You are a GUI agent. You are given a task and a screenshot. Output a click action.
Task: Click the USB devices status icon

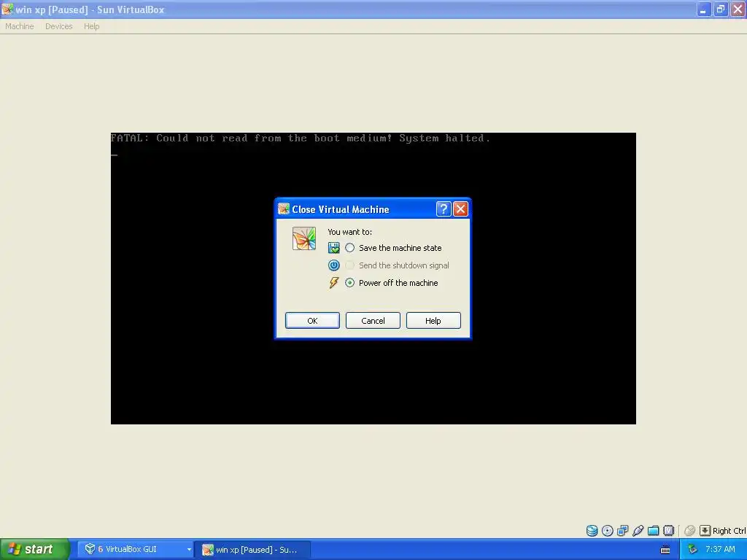click(x=638, y=531)
